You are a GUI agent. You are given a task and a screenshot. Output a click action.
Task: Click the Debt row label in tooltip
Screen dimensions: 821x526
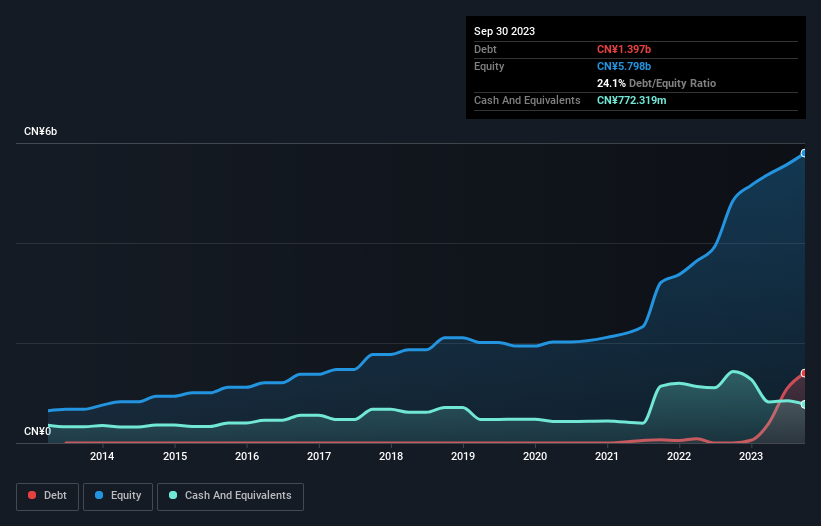tap(485, 49)
